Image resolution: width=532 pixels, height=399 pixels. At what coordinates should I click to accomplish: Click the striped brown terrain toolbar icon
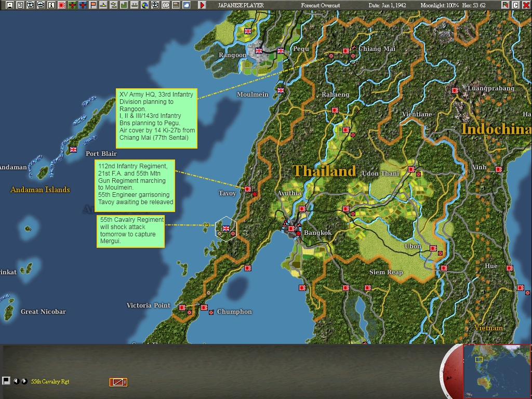(176, 5)
